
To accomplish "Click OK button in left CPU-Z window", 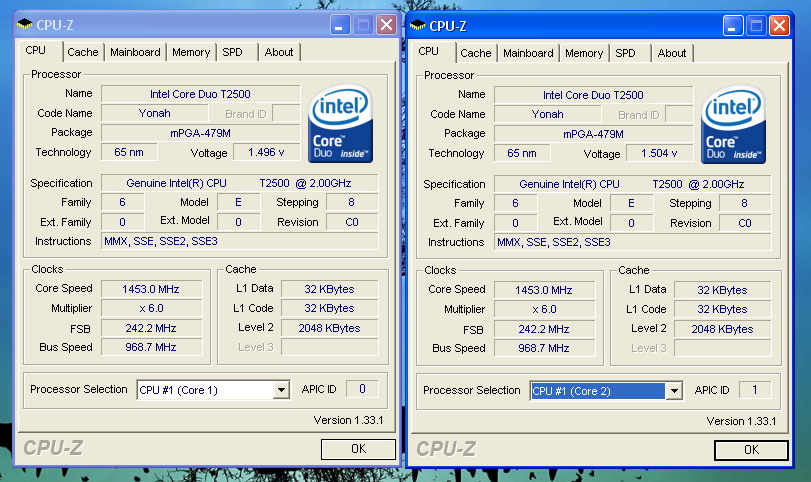I will pyautogui.click(x=358, y=449).
